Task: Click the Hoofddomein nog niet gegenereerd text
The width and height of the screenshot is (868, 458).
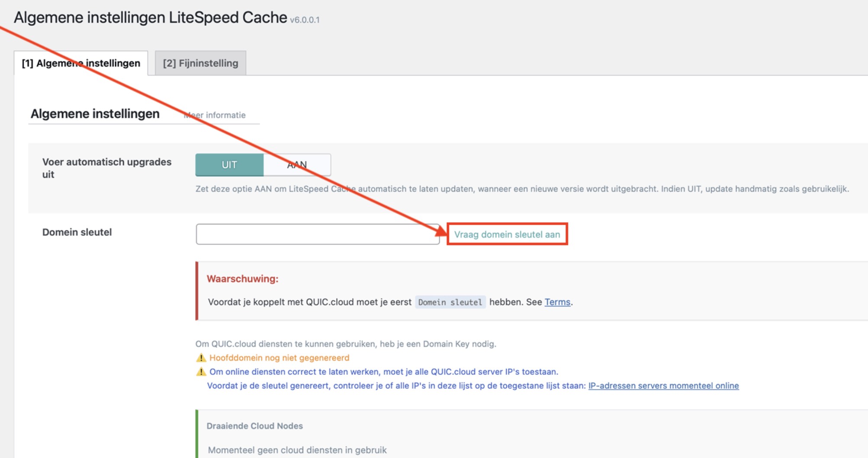Action: [x=279, y=358]
